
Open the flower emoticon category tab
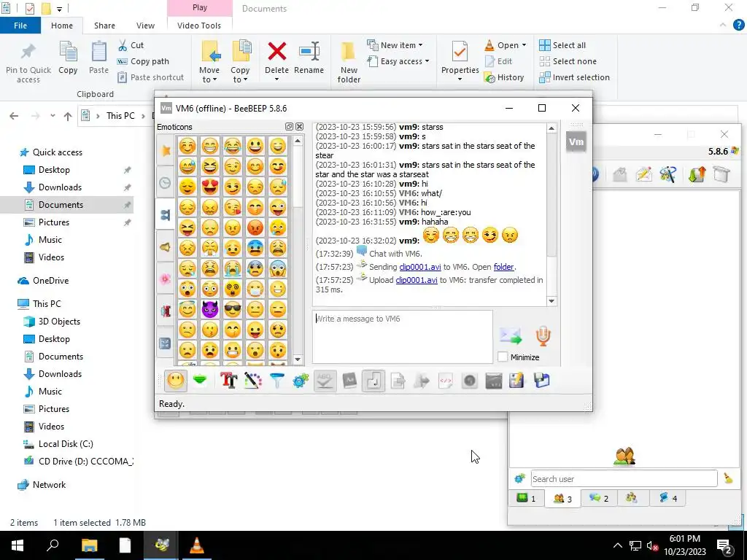(166, 279)
